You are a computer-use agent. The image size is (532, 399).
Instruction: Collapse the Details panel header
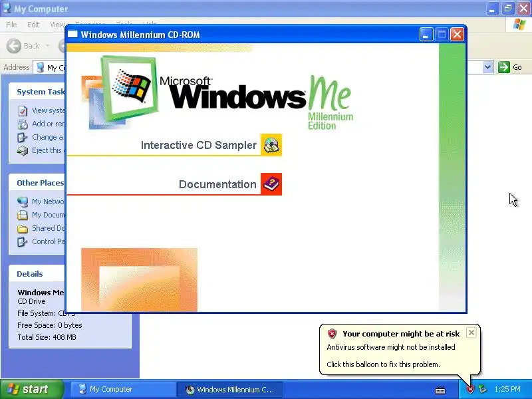(37, 274)
